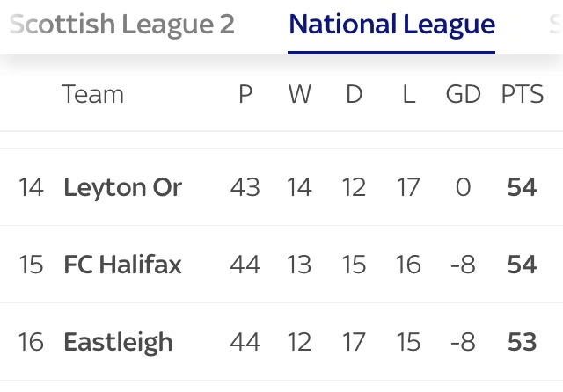Image resolution: width=563 pixels, height=392 pixels.
Task: Open the FC Halifax team link
Action: click(122, 265)
